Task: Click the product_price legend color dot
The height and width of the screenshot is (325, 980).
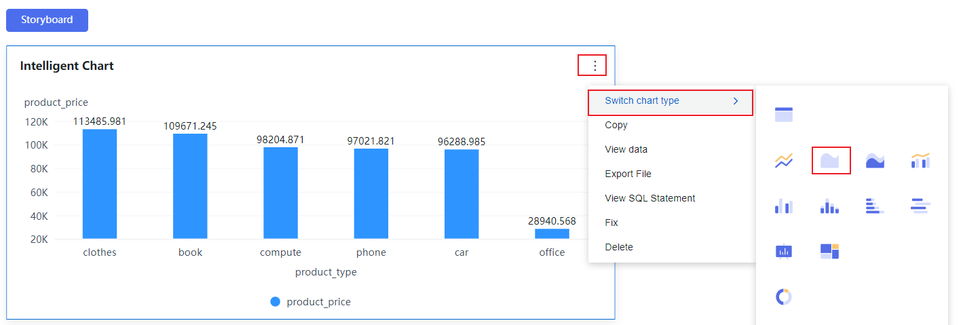Action: [x=275, y=302]
